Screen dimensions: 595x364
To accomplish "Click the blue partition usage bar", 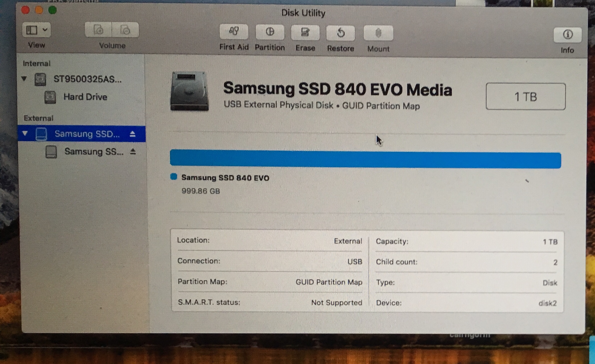I will pos(365,159).
